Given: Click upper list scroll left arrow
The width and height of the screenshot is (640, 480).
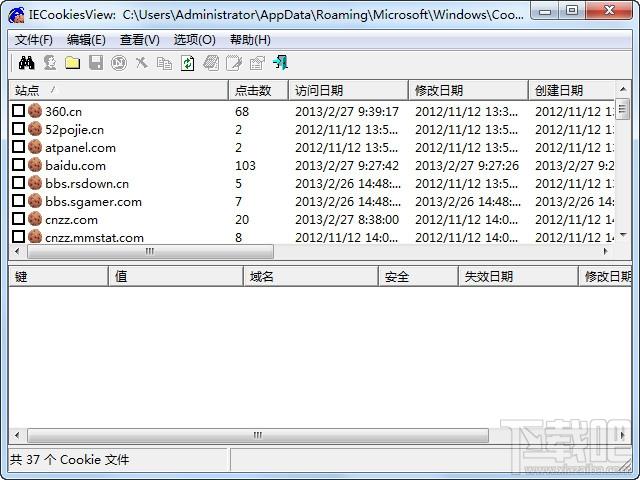Looking at the screenshot, I should click(17, 251).
